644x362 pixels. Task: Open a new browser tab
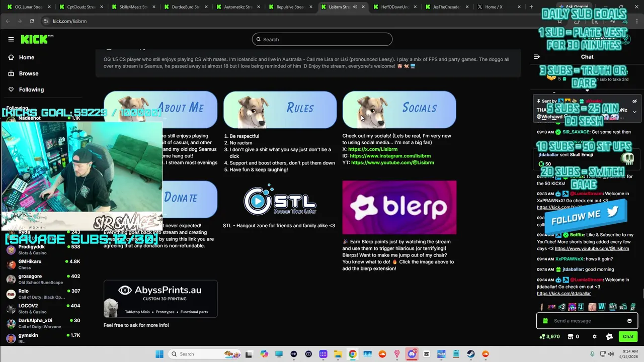tap(531, 7)
